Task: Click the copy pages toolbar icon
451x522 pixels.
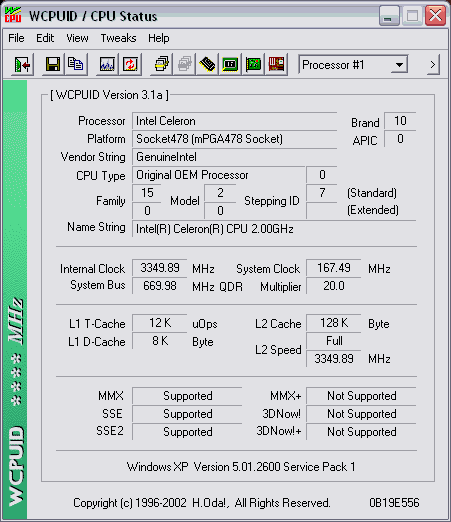Action: coord(76,64)
